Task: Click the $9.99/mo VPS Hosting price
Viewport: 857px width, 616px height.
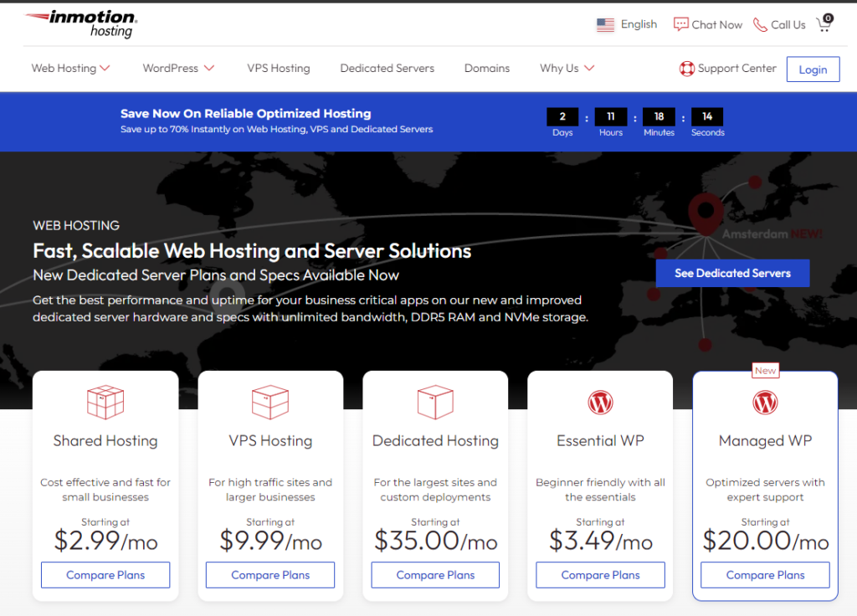Action: (270, 542)
